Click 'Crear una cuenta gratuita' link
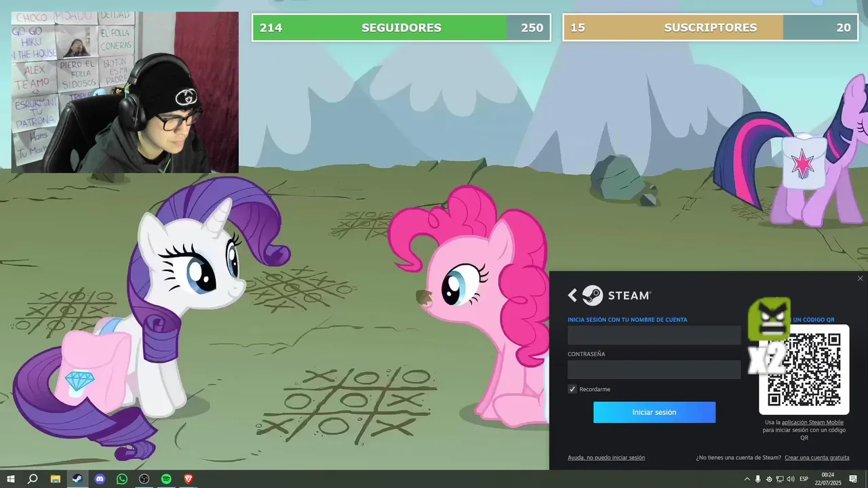This screenshot has height=488, width=868. pyautogui.click(x=817, y=457)
